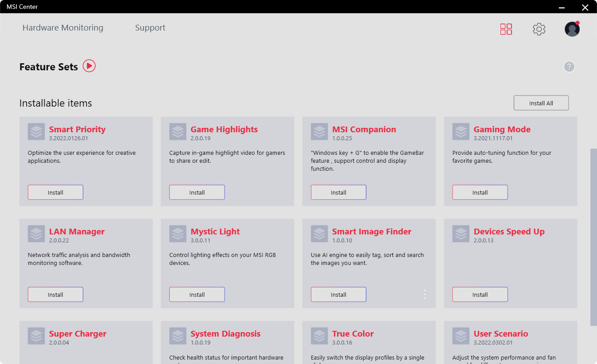
Task: Install Devices Speed Up
Action: coord(480,295)
